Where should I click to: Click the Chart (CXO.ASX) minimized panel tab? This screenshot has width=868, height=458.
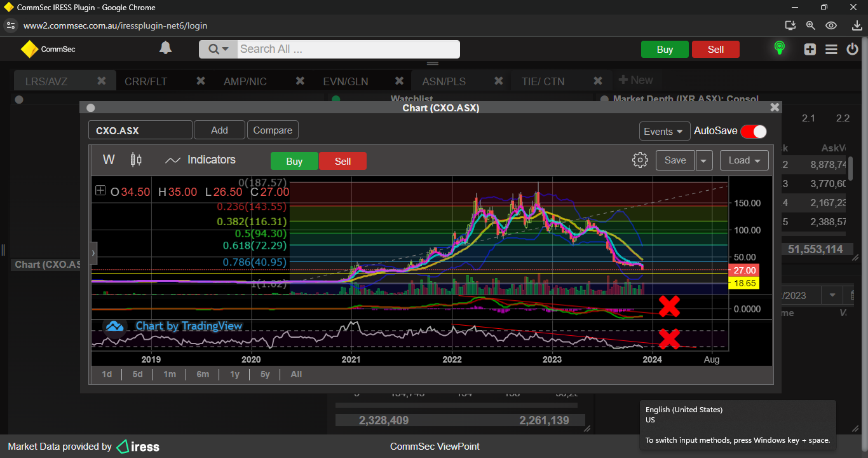pos(47,264)
